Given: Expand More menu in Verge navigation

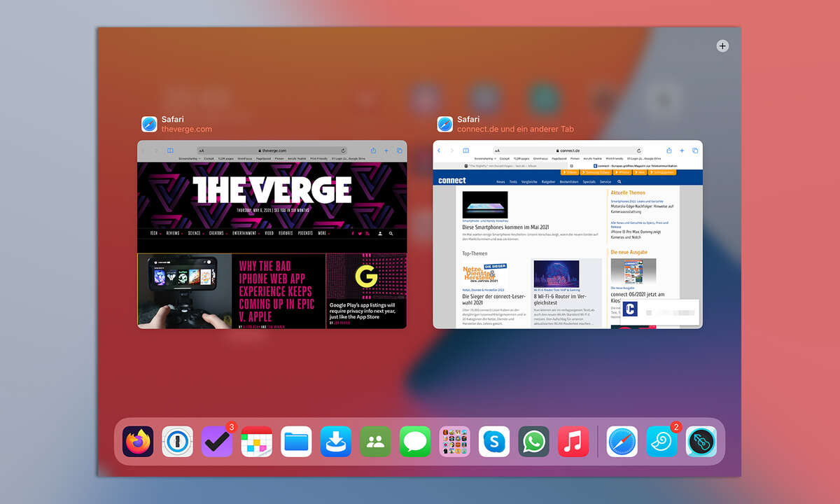Looking at the screenshot, I should pos(323,233).
